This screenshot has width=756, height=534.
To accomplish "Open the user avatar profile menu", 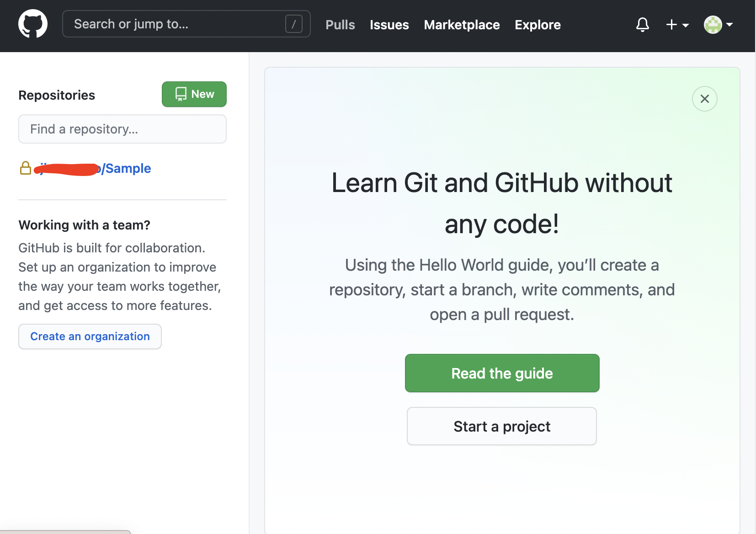I will pyautogui.click(x=719, y=25).
